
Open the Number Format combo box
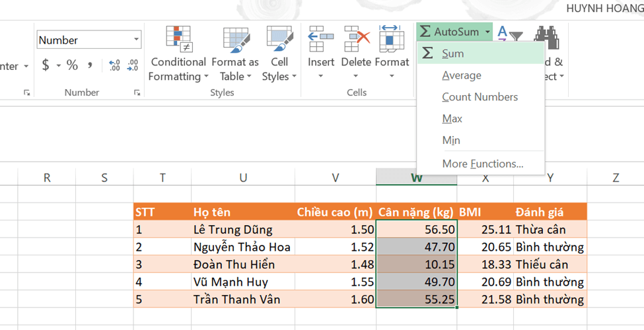coord(89,40)
